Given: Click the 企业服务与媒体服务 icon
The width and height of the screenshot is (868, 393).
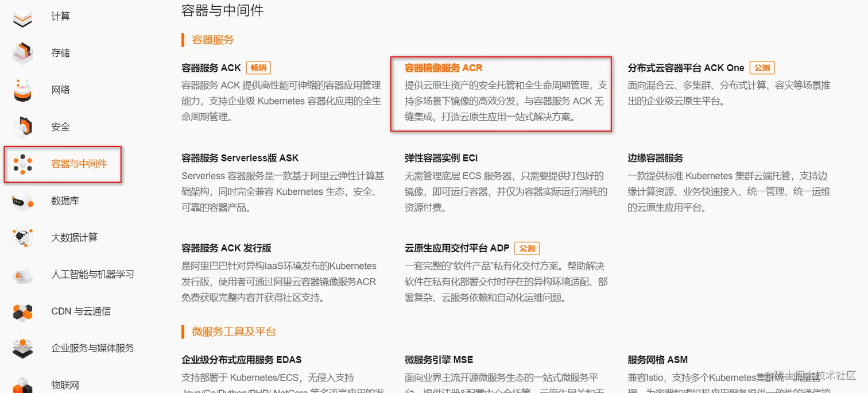Looking at the screenshot, I should [23, 348].
